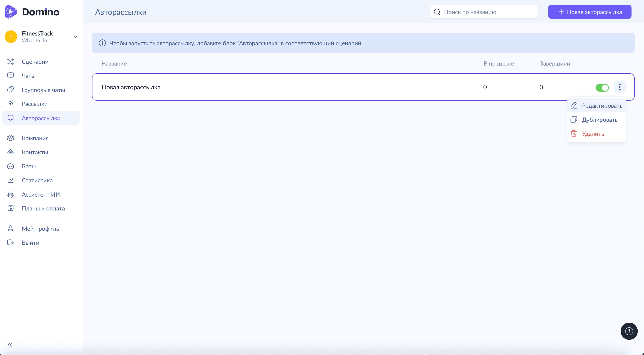Click Выйти to log out

pyautogui.click(x=41, y=242)
